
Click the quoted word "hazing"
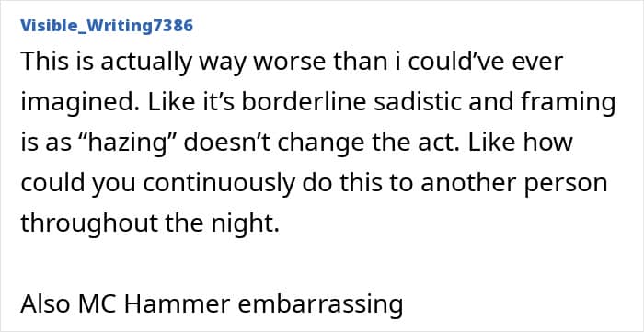(x=138, y=143)
